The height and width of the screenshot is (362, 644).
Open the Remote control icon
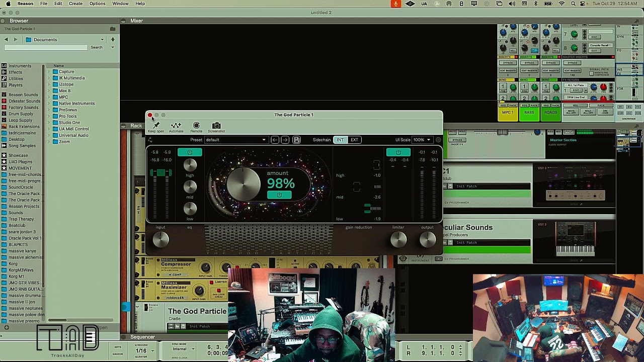point(196,126)
